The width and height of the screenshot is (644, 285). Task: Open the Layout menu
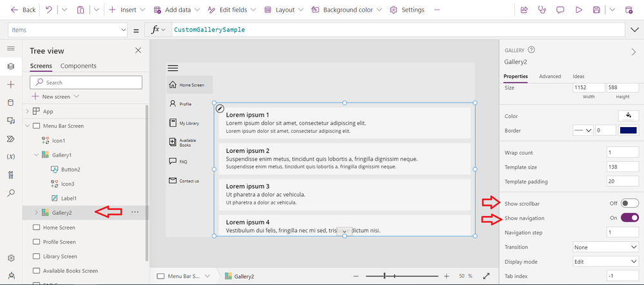point(284,10)
